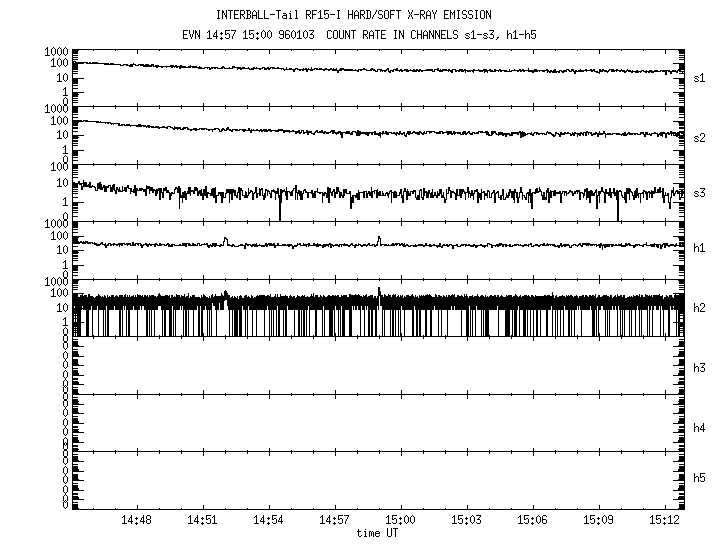This screenshot has height=550, width=720.
Task: Click the 15:09 time tick label
Action: 598,521
